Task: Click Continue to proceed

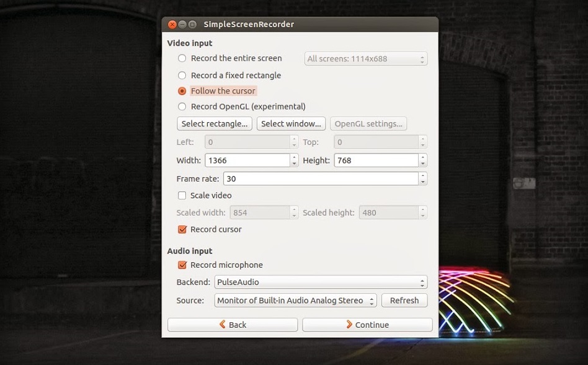Action: [x=367, y=325]
